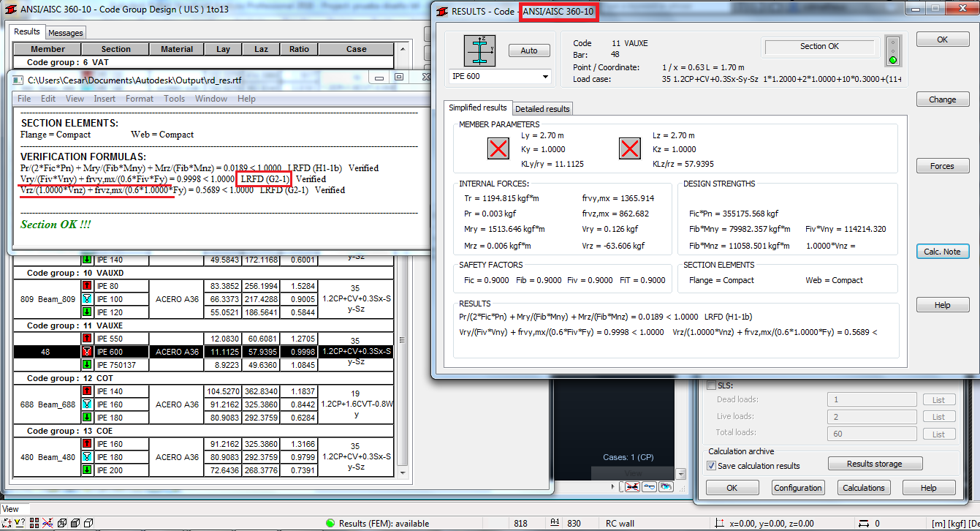Switch to the Detailed results tab

[x=542, y=108]
